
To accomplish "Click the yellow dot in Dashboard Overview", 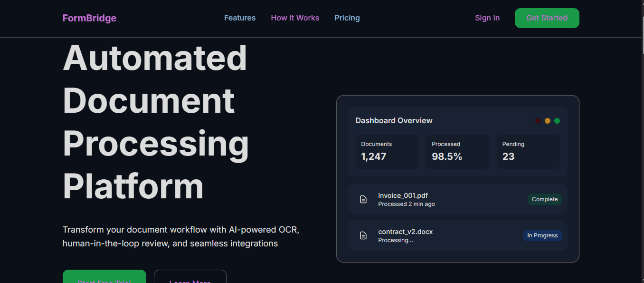I will coord(548,121).
